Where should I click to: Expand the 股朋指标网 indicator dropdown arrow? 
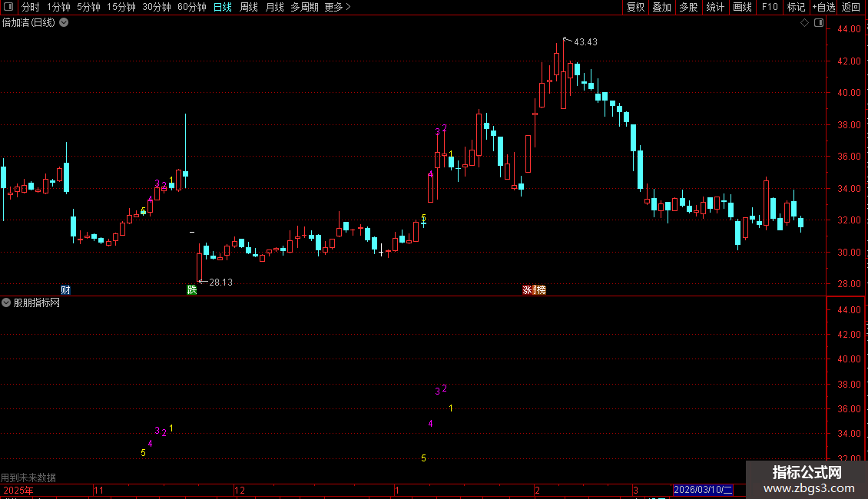(6, 302)
